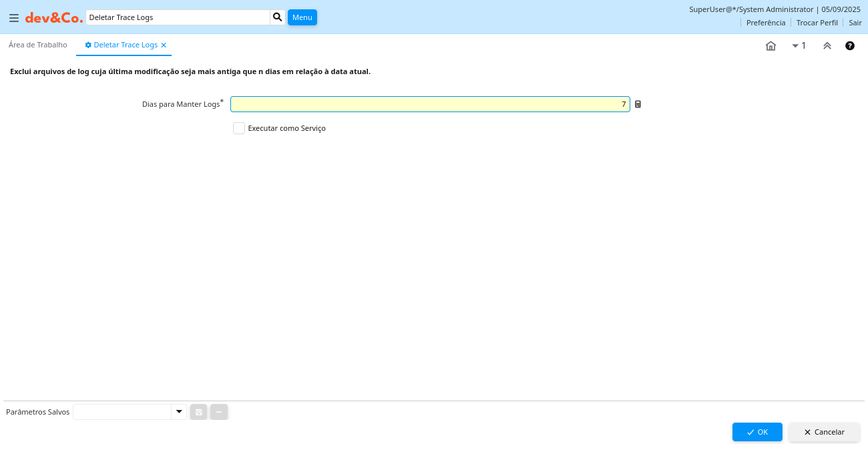Expand the Parâmetros Salvos dropdown arrow
Image resolution: width=868 pixels, height=450 pixels.
point(179,412)
